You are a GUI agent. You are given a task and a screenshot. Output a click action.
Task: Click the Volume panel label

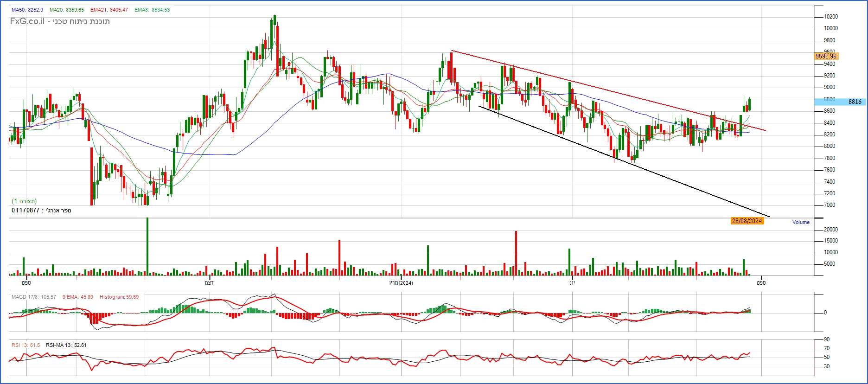pos(801,222)
